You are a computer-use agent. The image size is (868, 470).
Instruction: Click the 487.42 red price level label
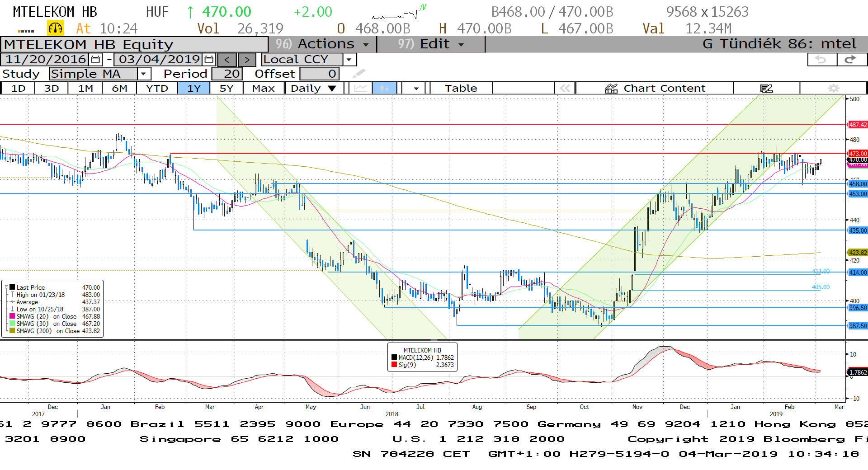point(857,125)
